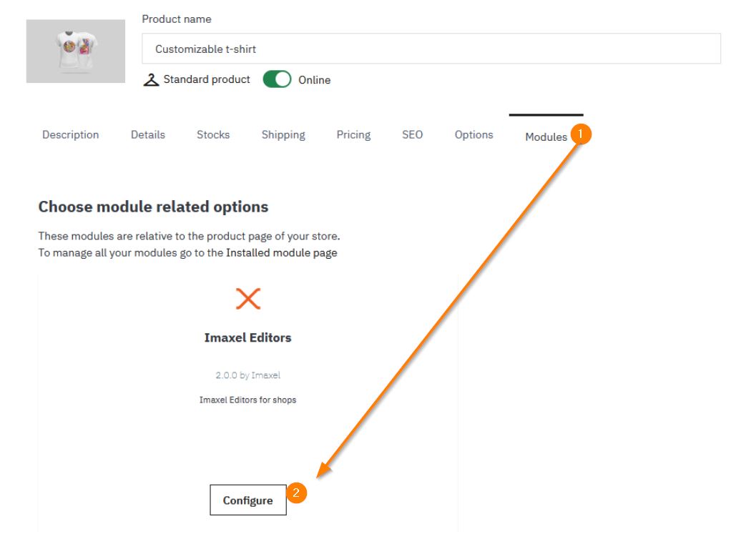Click the t-shirt product thumbnail

pyautogui.click(x=75, y=51)
